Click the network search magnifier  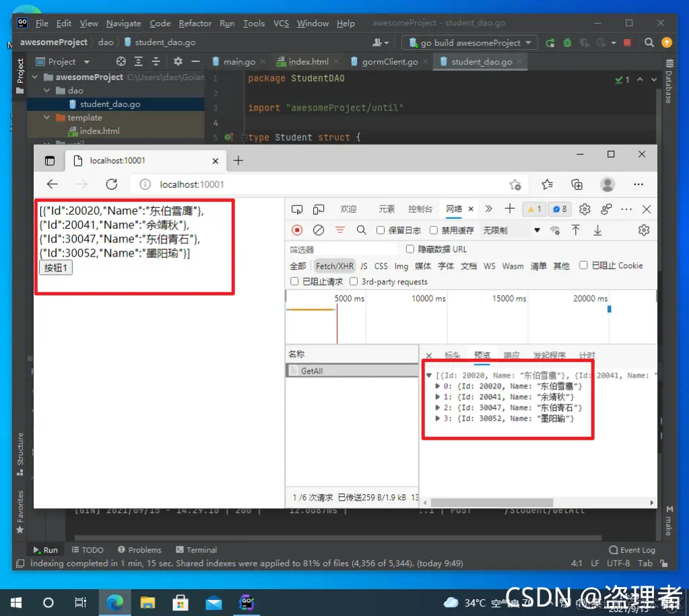point(361,230)
